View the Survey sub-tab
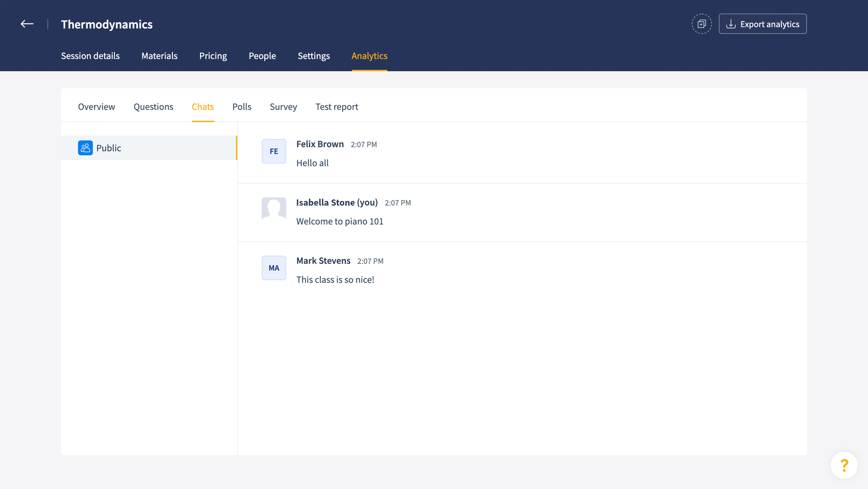 pos(283,107)
